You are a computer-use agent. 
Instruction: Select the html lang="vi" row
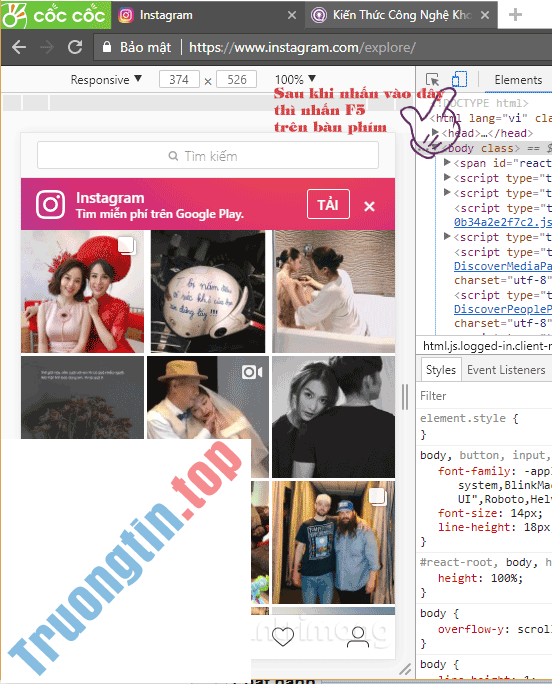(490, 118)
